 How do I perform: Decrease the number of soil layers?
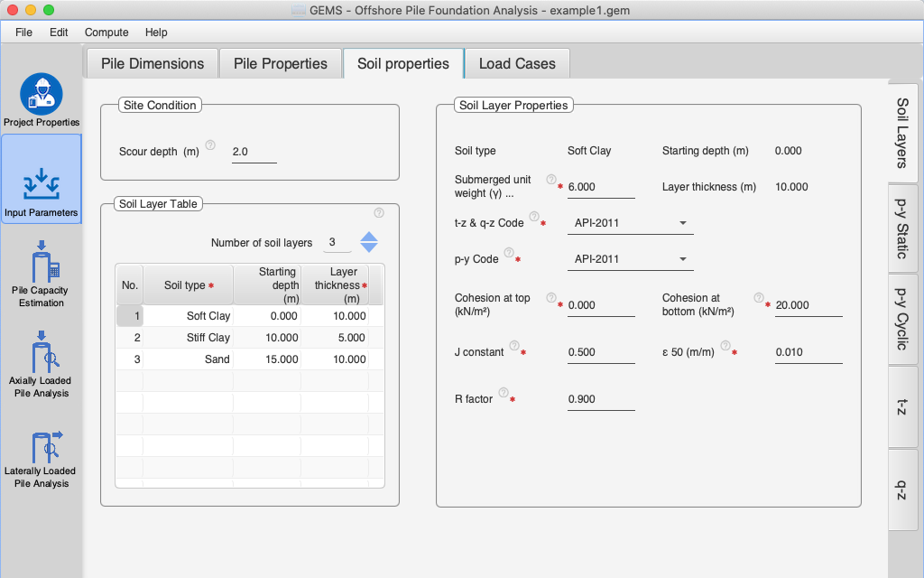pos(369,247)
